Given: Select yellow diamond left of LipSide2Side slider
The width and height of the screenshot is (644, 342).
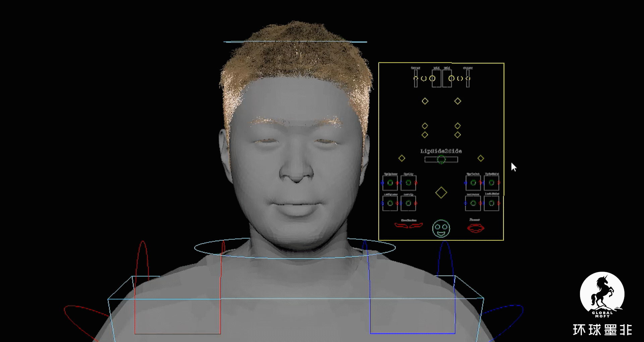Looking at the screenshot, I should [401, 158].
